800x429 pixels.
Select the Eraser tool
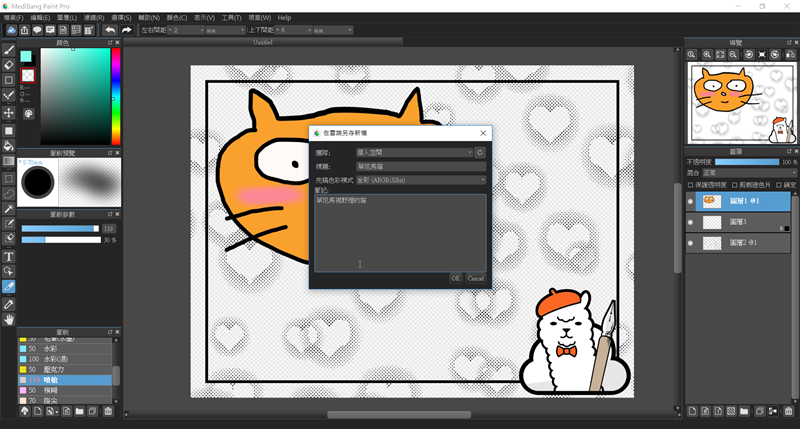pos(9,65)
